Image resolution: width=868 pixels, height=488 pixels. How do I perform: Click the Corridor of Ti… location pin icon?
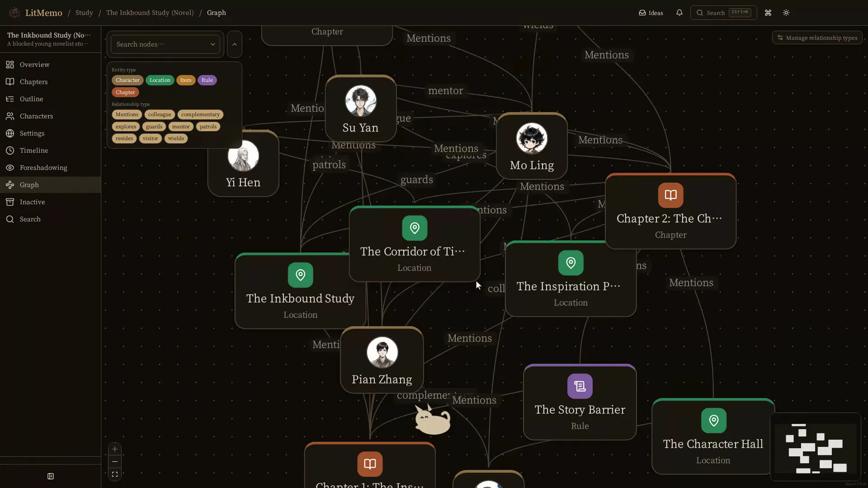(415, 228)
